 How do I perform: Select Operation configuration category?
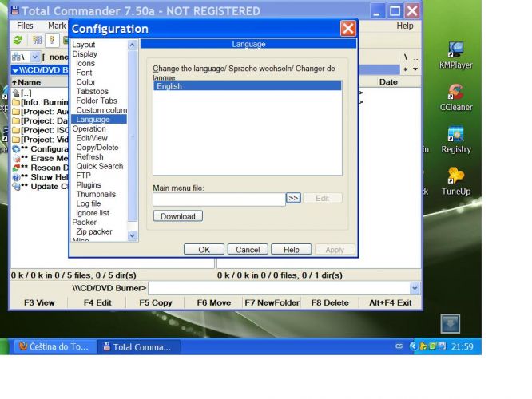point(89,128)
